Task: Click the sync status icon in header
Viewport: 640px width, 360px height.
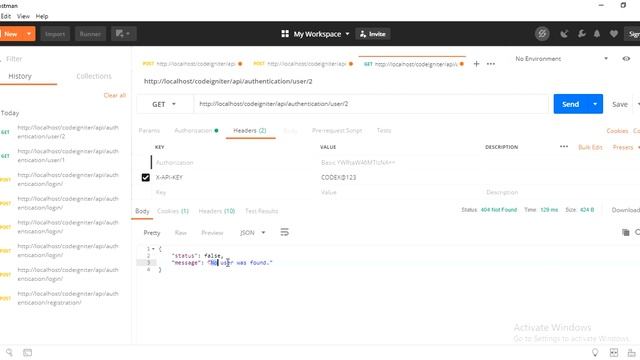Action: click(542, 34)
